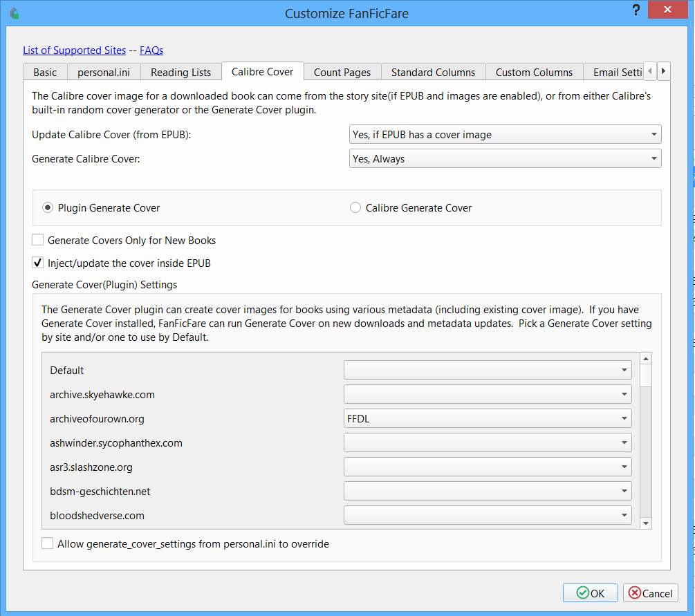The height and width of the screenshot is (616, 695).
Task: Click the Cancel button
Action: pos(651,593)
